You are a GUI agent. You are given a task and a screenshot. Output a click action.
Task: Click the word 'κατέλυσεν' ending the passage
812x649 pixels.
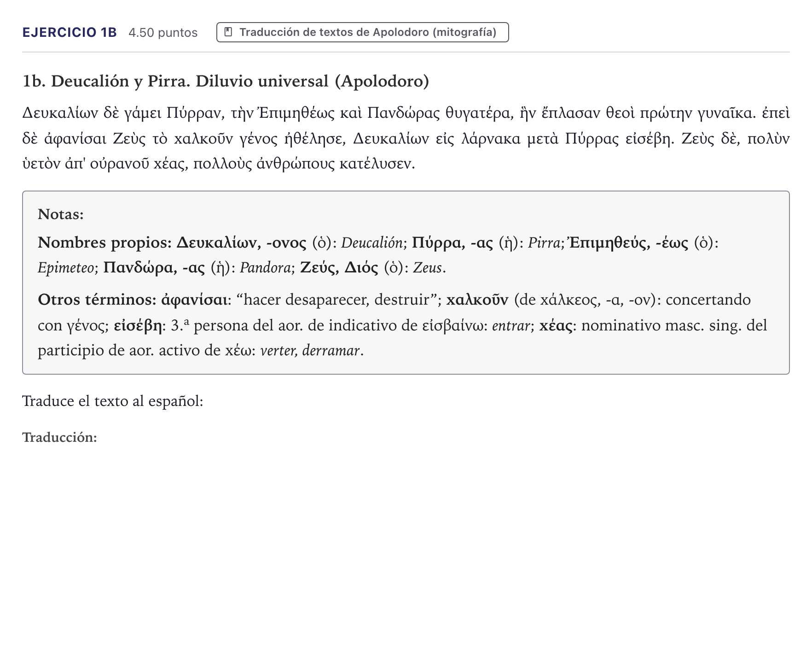(377, 164)
